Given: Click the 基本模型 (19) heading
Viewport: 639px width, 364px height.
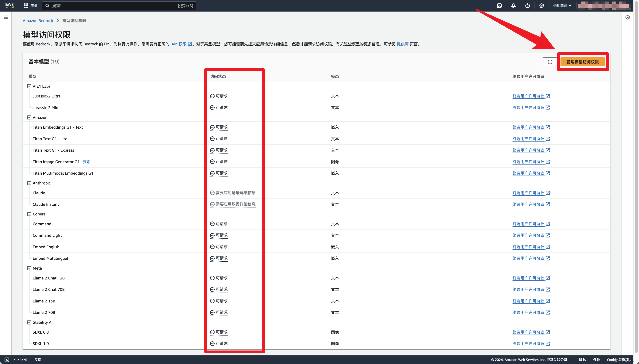Looking at the screenshot, I should [x=44, y=62].
